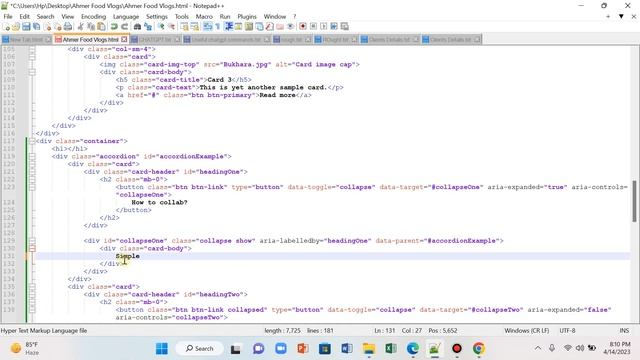Cut selection with scissors icon
This screenshot has width=640, height=360.
[x=80, y=27]
